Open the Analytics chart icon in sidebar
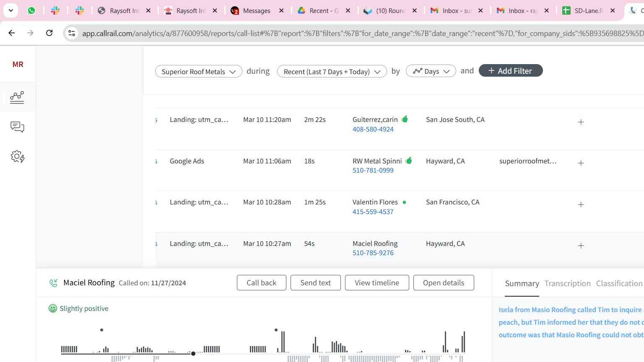This screenshot has width=644, height=362. point(17,97)
